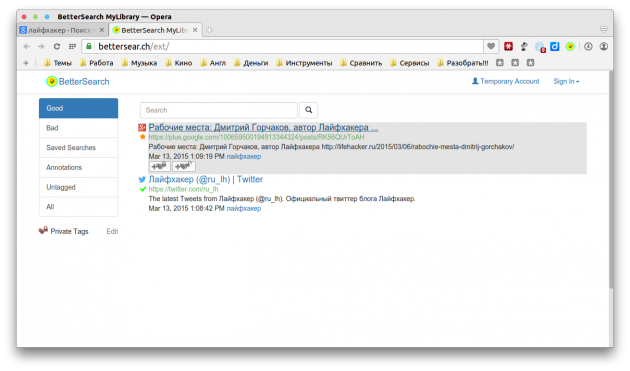Open the Speed Dial grid icon
Viewport: 630px width, 371px height.
point(72,47)
